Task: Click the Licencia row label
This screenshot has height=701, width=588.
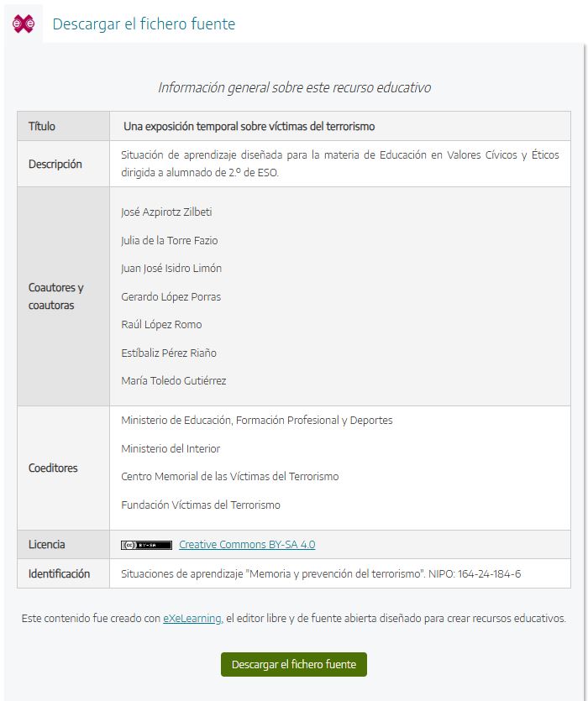Action: [x=46, y=544]
